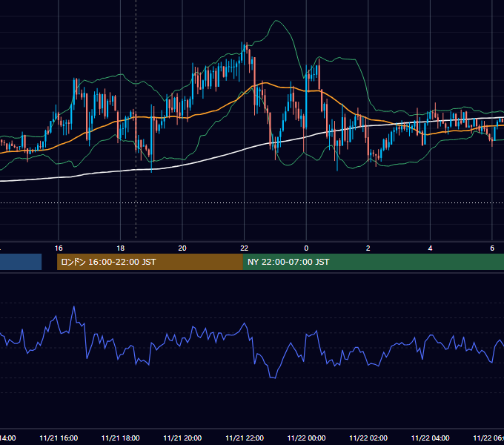Click the 11/21 18:00 time label
This screenshot has width=504, height=445.
tap(121, 438)
